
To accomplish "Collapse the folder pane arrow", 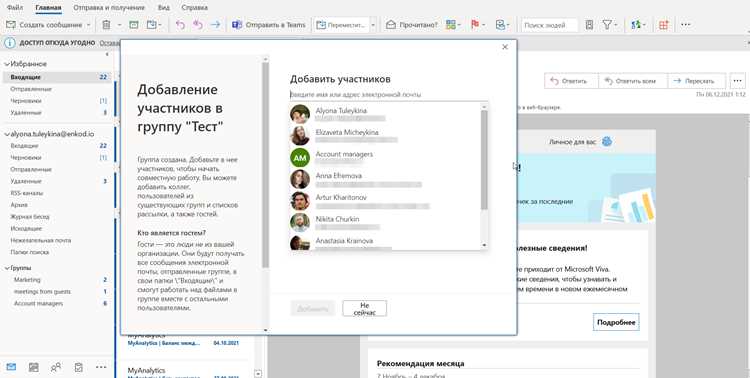I will pos(107,54).
